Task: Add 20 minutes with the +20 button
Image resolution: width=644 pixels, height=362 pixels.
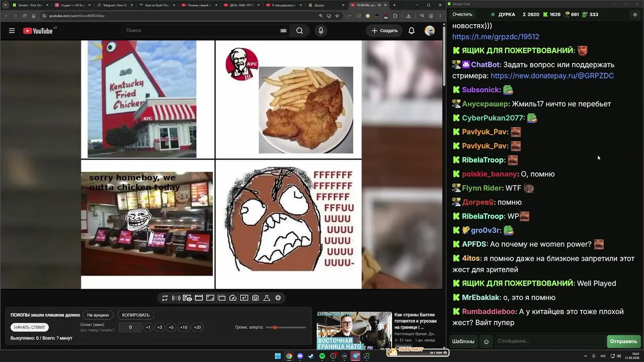Action: tap(197, 327)
